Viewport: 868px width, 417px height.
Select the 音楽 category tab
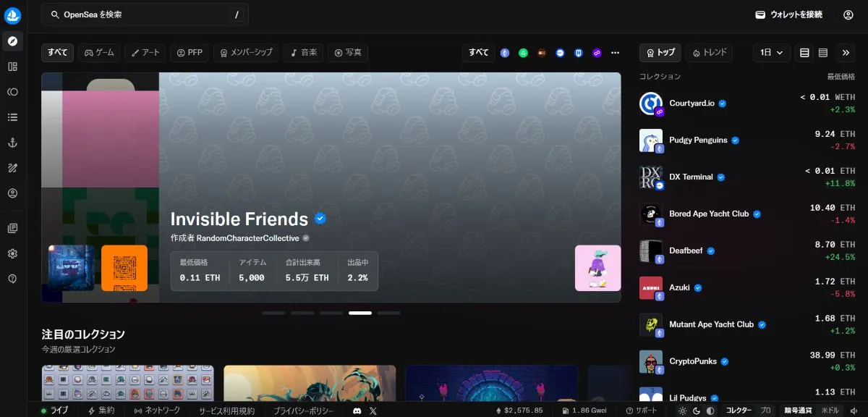click(x=303, y=53)
